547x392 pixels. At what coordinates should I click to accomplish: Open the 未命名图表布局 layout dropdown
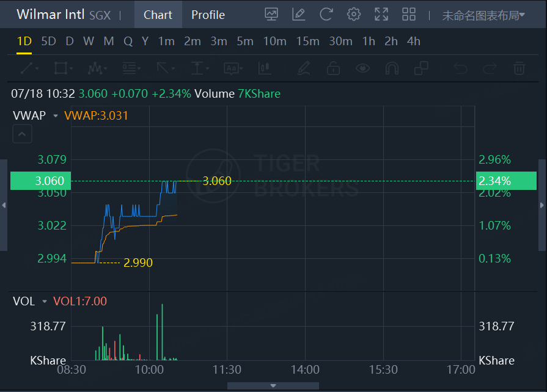[x=483, y=15]
